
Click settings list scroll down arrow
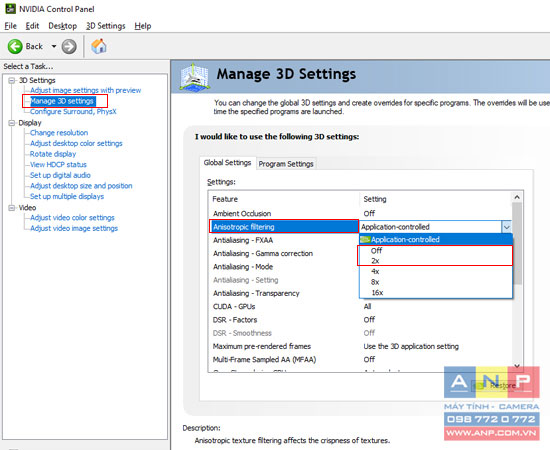pos(517,366)
